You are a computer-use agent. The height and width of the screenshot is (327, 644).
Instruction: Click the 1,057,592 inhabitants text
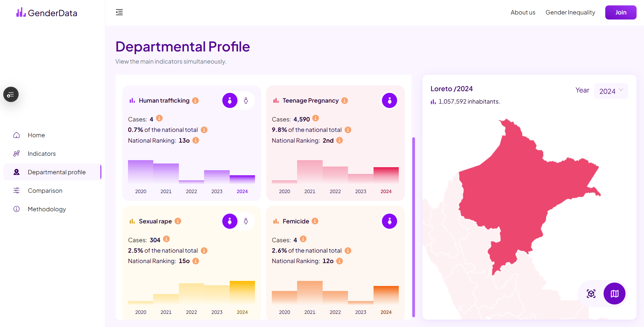(x=469, y=102)
